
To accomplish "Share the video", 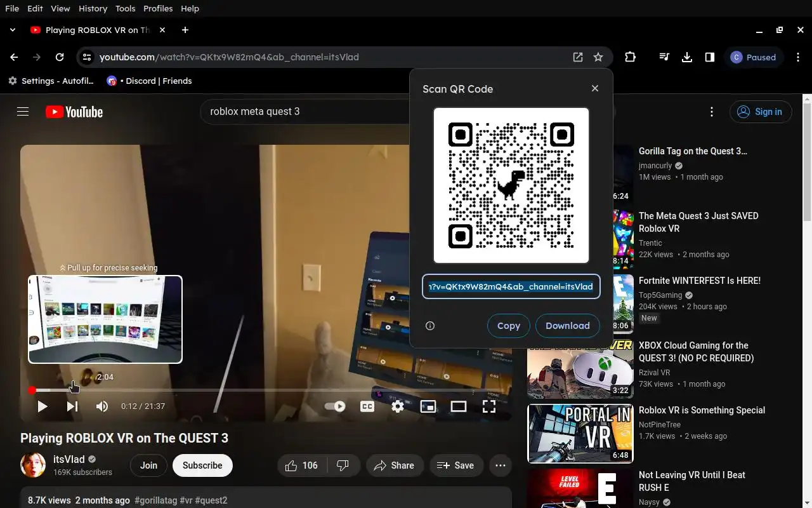I will click(x=395, y=465).
